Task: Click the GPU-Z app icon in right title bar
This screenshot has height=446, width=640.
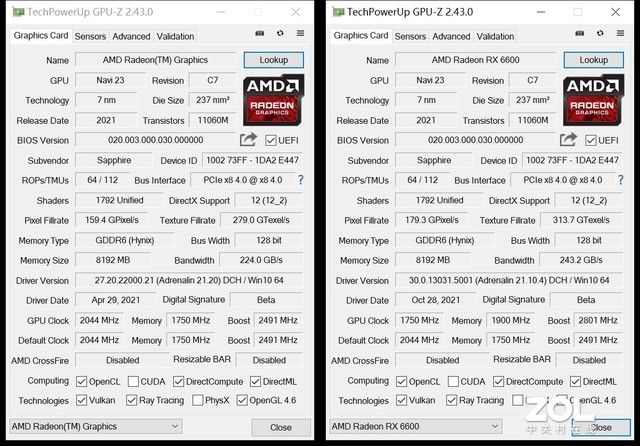Action: click(338, 12)
